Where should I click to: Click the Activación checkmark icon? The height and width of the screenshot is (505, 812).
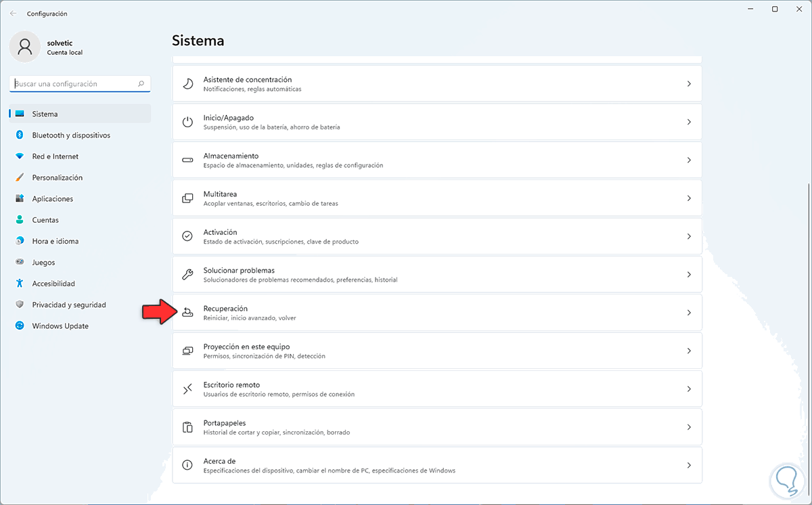(x=188, y=236)
